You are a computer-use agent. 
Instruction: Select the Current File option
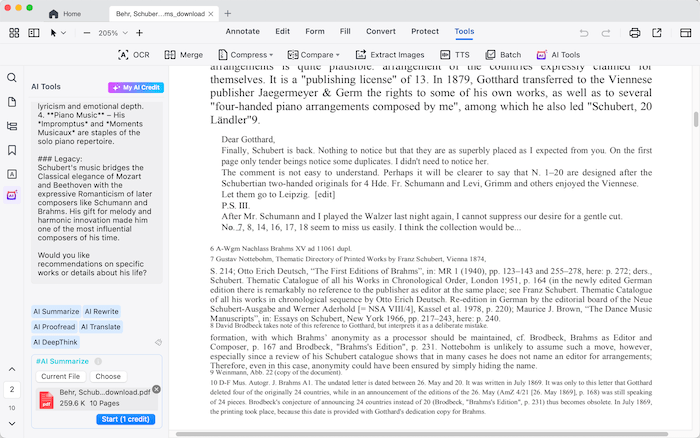(59, 377)
